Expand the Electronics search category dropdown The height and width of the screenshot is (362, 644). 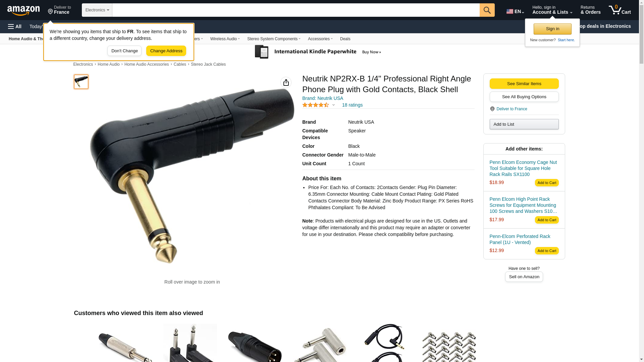(97, 10)
